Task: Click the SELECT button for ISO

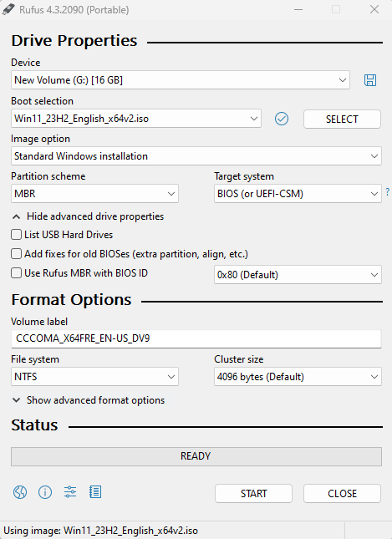Action: [342, 119]
